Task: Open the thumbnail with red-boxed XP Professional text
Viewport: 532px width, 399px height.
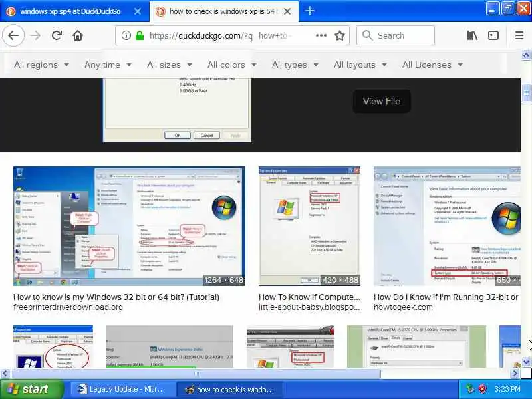Action: click(x=290, y=346)
